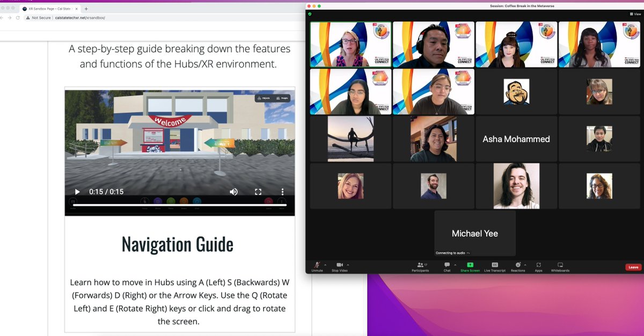644x336 pixels.
Task: Click the Navigation Guide heading
Action: pos(178,244)
